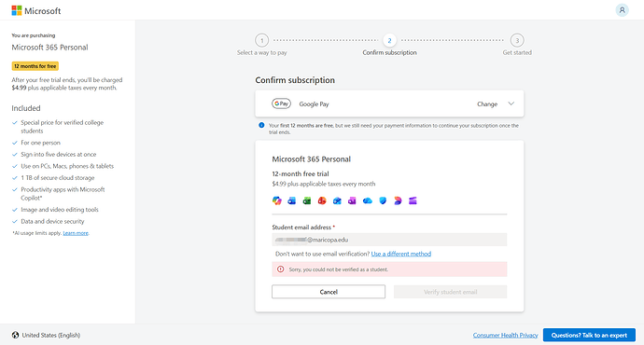This screenshot has height=345, width=644.
Task: Expand the Google Pay payment chevron
Action: click(511, 103)
